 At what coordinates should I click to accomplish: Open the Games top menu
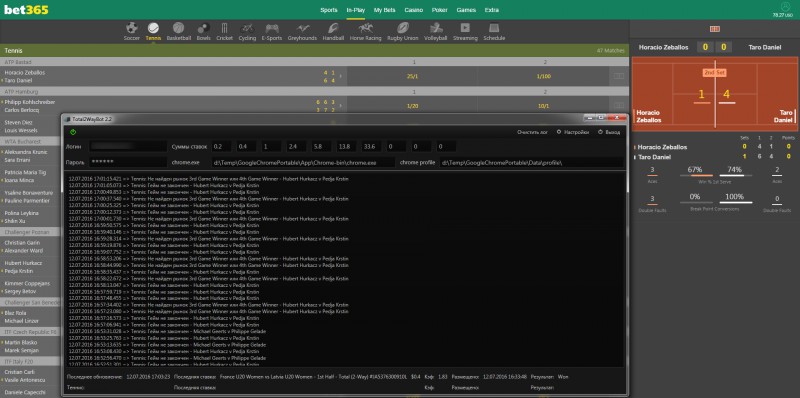[x=466, y=10]
